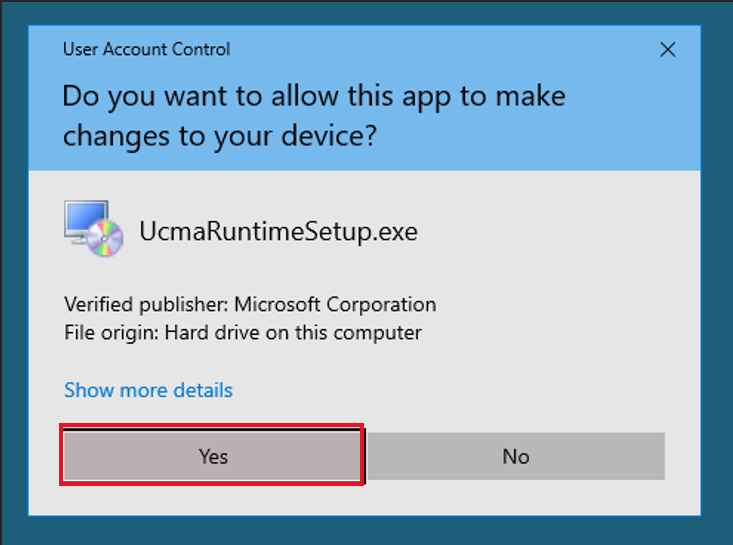Click the monitor in the setup icon
733x545 pixels.
point(86,221)
